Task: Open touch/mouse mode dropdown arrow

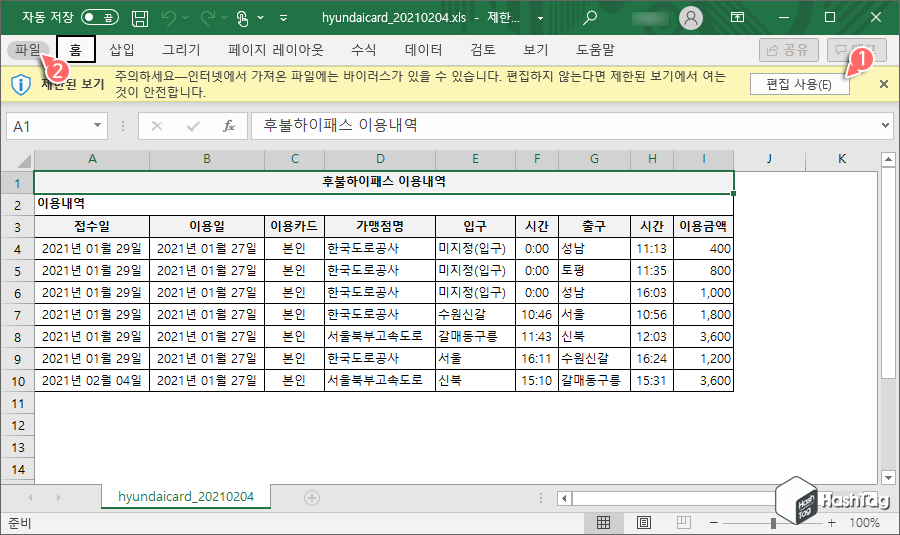Action: click(261, 18)
